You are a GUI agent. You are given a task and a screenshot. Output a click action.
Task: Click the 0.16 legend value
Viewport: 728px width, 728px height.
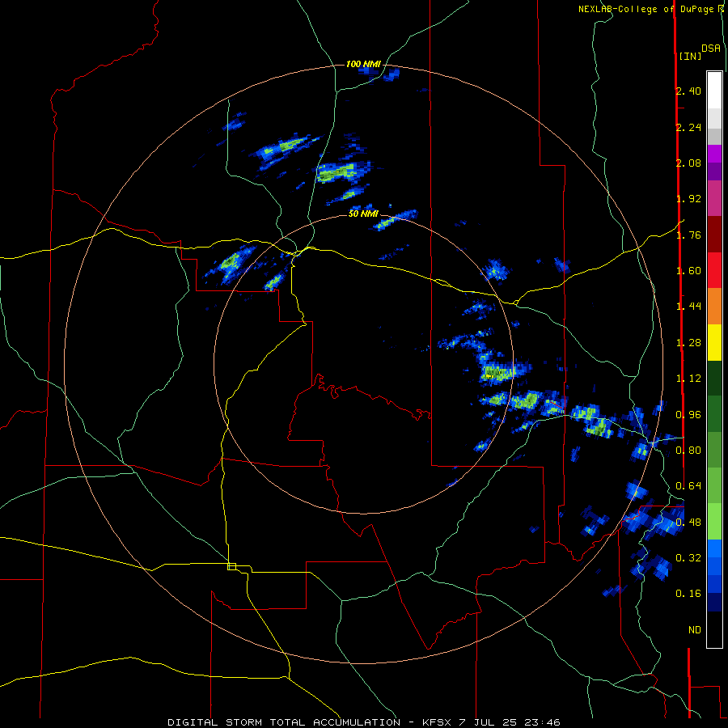click(688, 594)
